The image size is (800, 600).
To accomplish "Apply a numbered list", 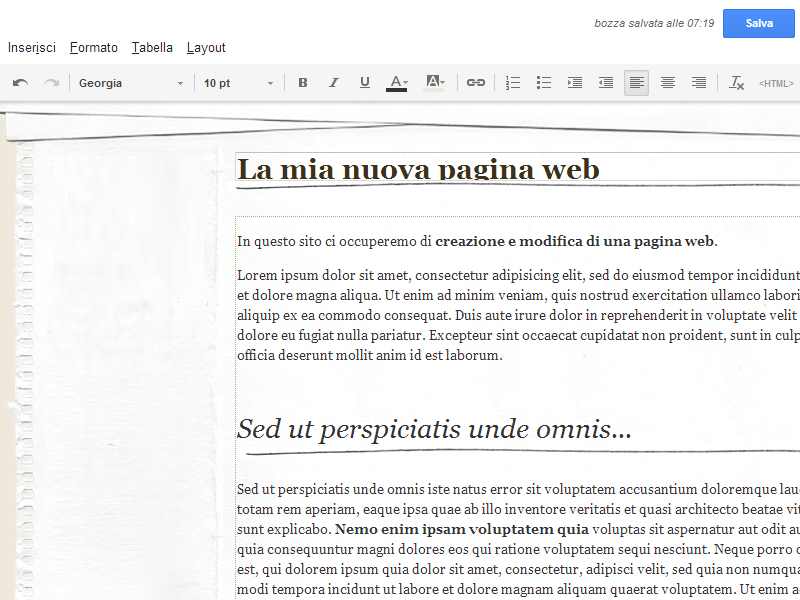I will click(x=513, y=83).
